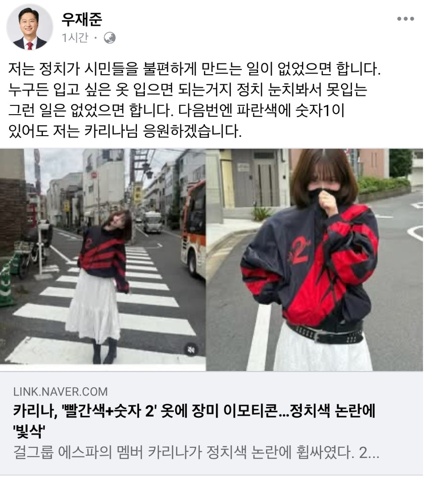Click the post line starting 저는 정치가
This screenshot has width=448, height=486.
(194, 69)
